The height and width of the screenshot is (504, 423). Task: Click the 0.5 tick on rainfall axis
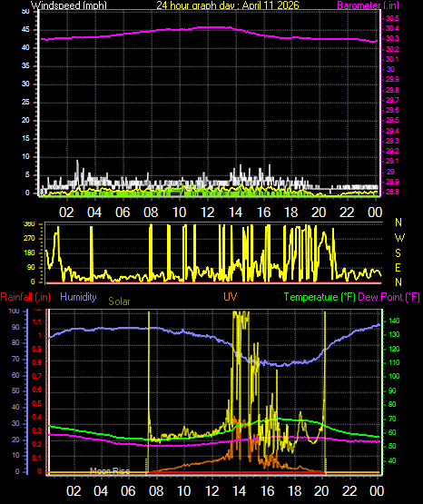click(37, 404)
